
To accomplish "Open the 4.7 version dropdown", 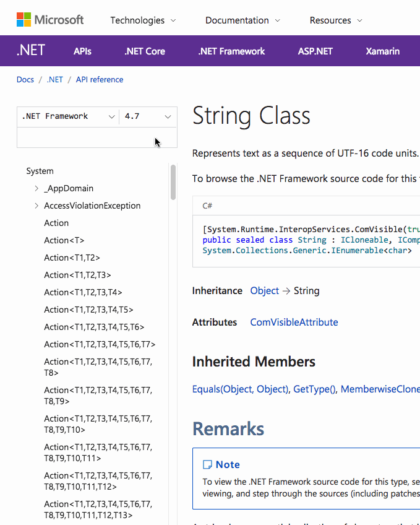I will (148, 116).
